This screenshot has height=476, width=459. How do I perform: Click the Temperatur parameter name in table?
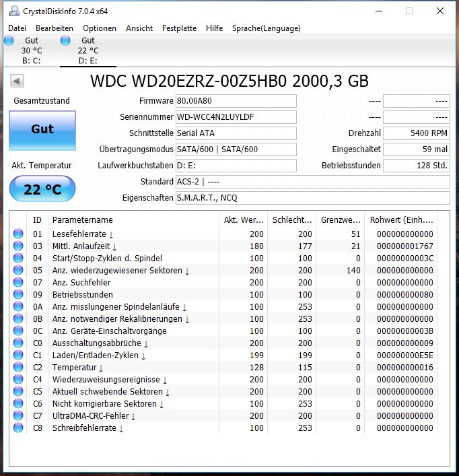pyautogui.click(x=74, y=368)
